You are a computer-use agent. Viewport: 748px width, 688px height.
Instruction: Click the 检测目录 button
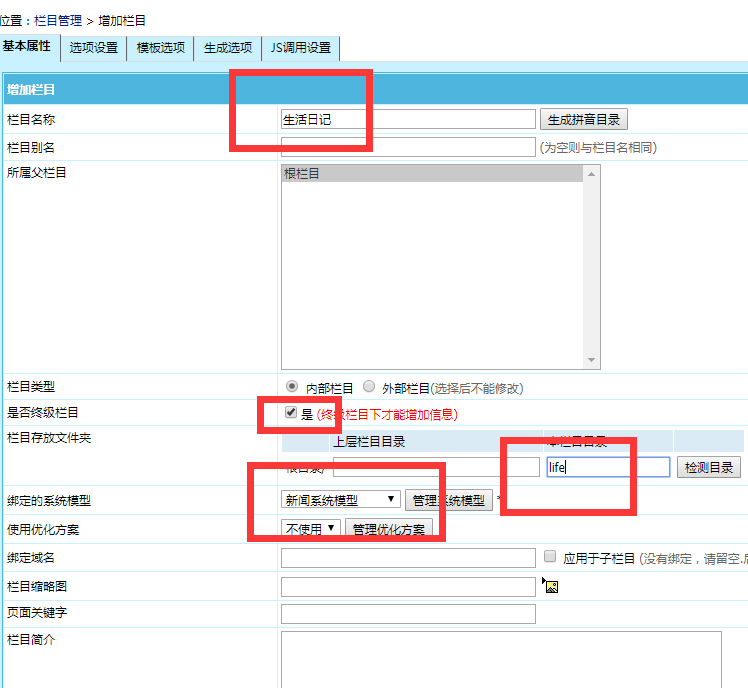pos(708,467)
